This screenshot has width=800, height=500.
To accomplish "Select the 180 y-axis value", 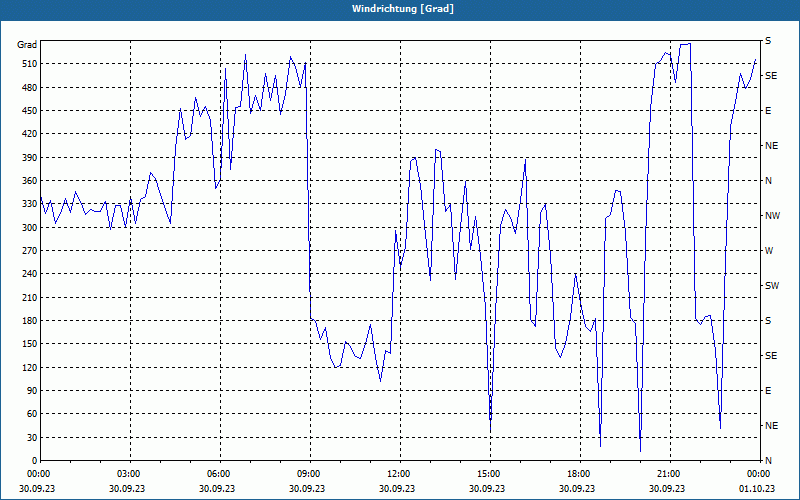I will (x=28, y=321).
